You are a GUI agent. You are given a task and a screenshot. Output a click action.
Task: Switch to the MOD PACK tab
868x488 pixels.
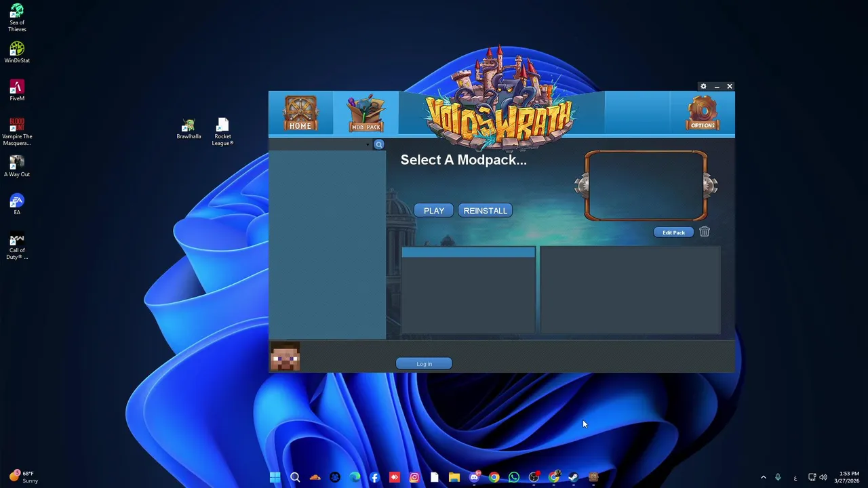pos(366,114)
